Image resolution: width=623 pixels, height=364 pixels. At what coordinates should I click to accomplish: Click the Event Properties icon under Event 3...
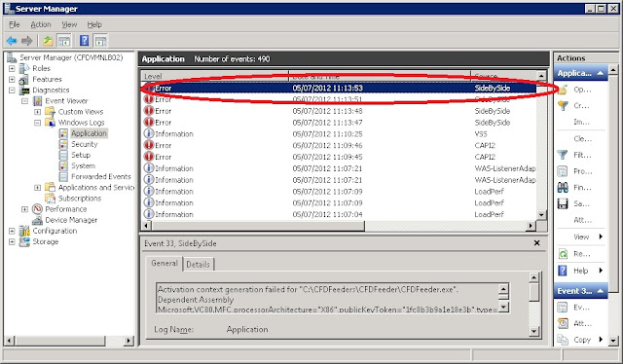pos(563,308)
